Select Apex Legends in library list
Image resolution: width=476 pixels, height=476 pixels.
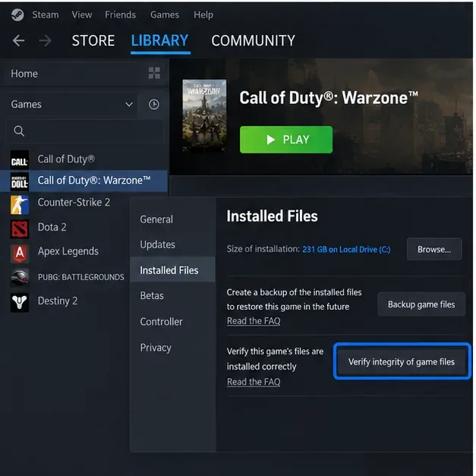click(x=68, y=251)
